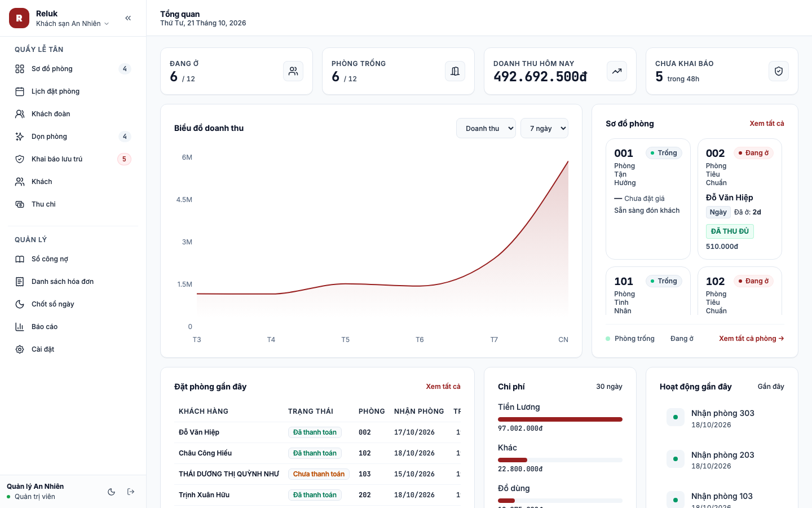Open Sơ đồ phòng in sidebar

click(73, 69)
